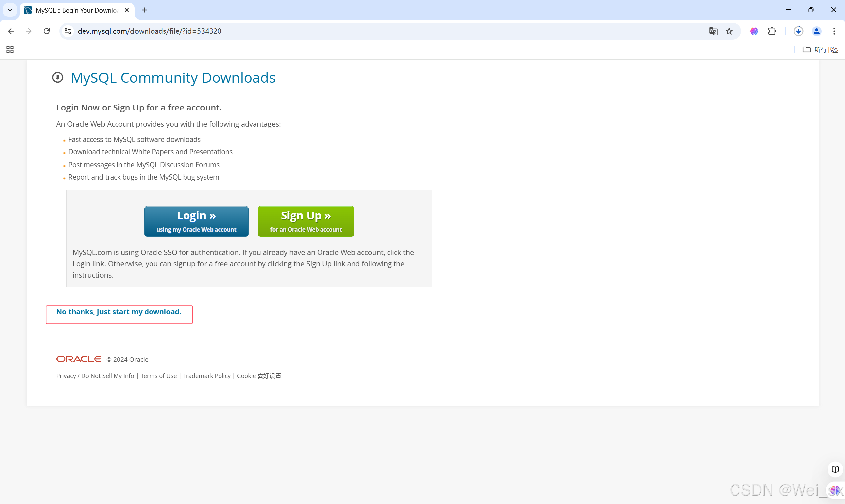Click Login using my Oracle Web account

[x=196, y=221]
